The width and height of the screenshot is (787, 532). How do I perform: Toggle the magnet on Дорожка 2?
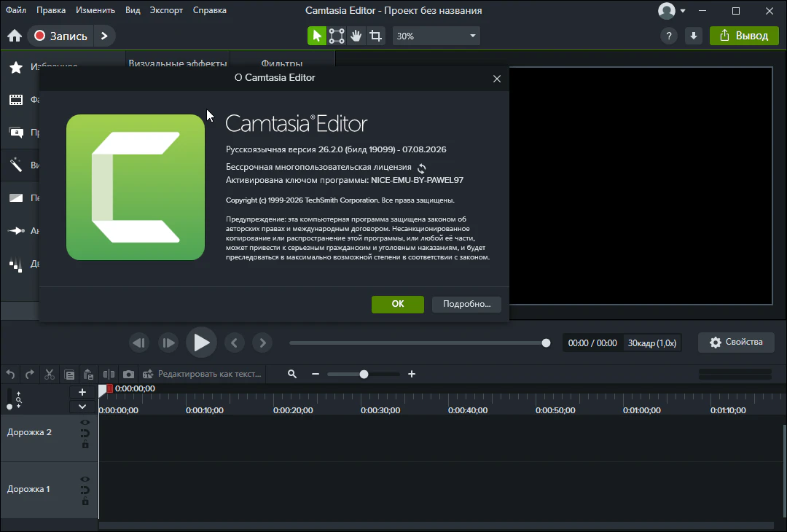(x=85, y=433)
